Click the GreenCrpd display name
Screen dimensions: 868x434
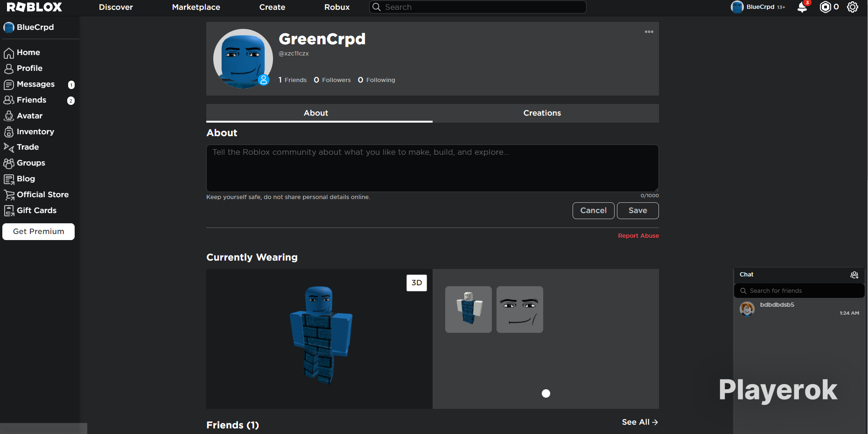tap(322, 39)
